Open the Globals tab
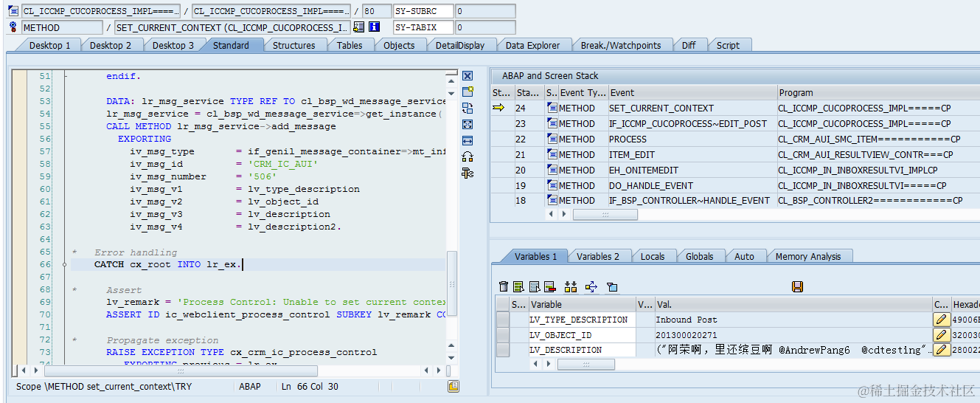 (699, 256)
